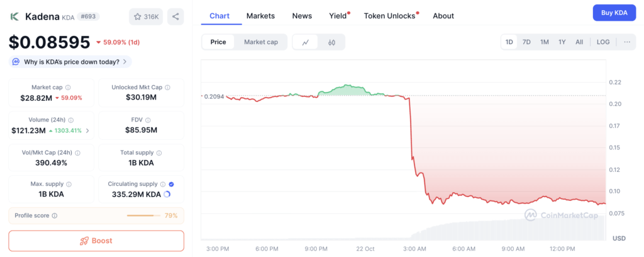Viewport: 644px width, 257px height.
Task: Click the Profile score progress bar
Action: [142, 215]
